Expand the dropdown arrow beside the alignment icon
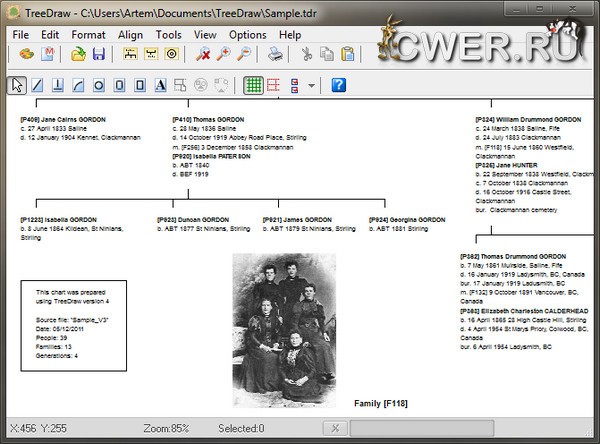600x444 pixels. tap(312, 85)
